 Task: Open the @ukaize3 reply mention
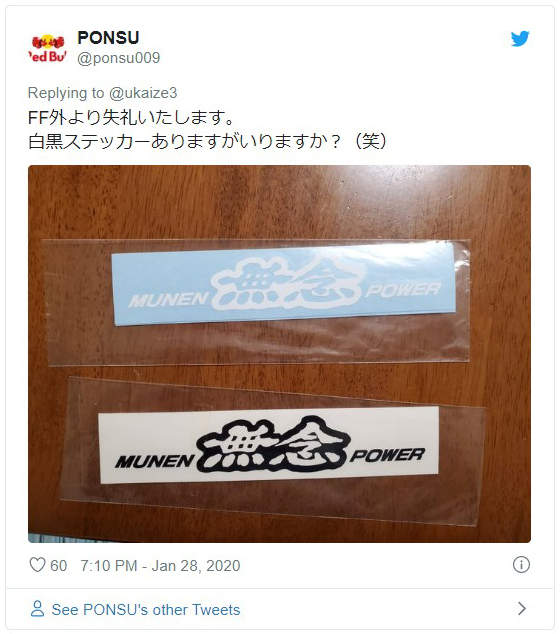click(x=143, y=93)
